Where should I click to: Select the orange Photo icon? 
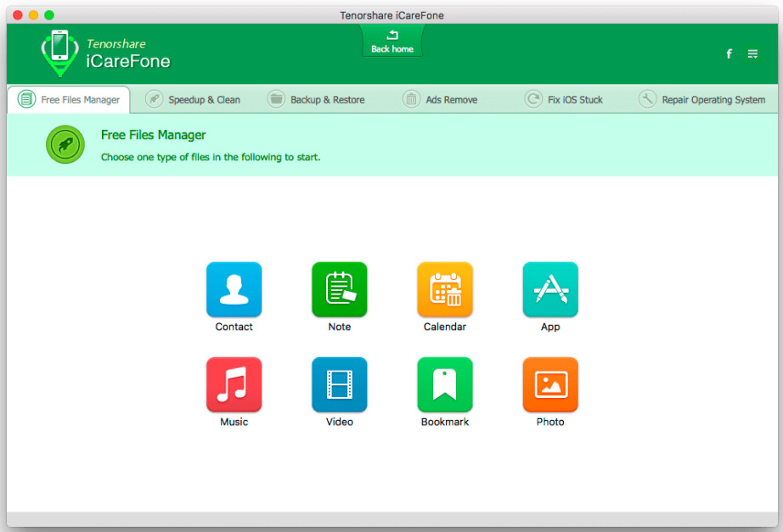(x=549, y=384)
